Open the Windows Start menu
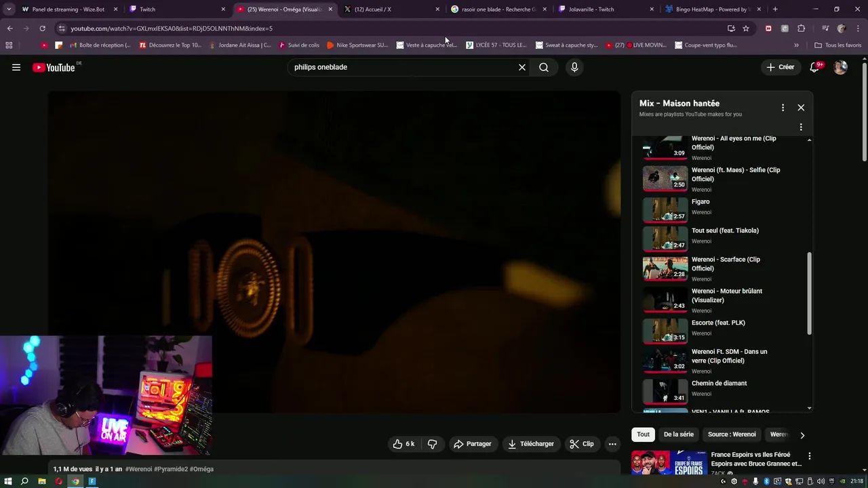Image resolution: width=868 pixels, height=488 pixels. (x=8, y=481)
